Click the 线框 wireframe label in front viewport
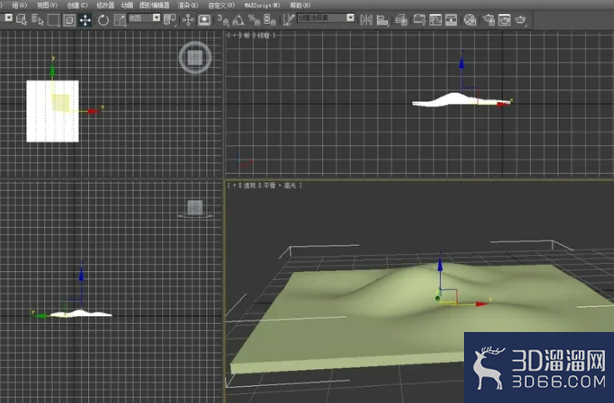The height and width of the screenshot is (403, 614). point(264,35)
